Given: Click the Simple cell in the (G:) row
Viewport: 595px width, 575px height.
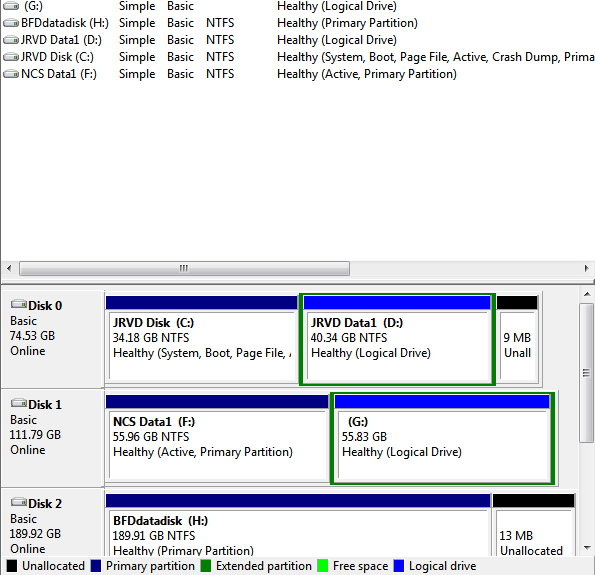Looking at the screenshot, I should coord(137,6).
